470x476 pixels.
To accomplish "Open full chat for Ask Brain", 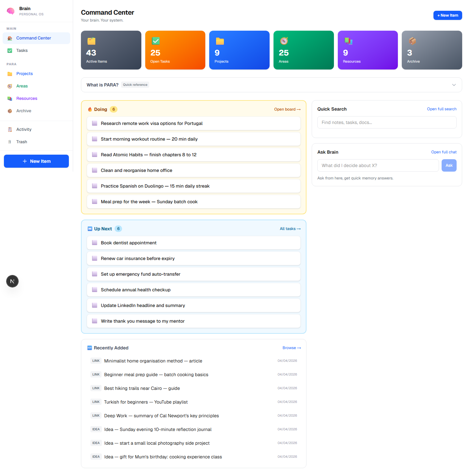I will click(444, 152).
